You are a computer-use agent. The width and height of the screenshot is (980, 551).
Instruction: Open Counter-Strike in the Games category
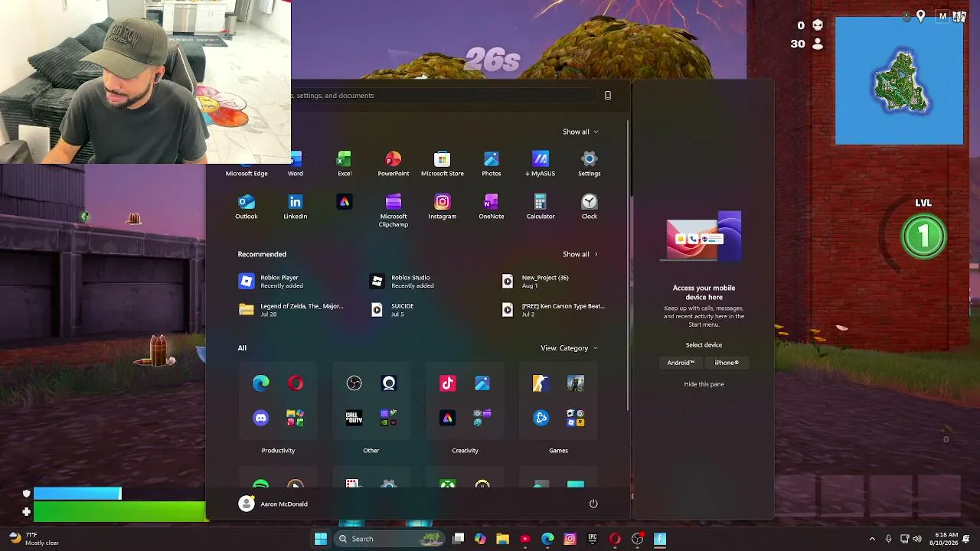(x=541, y=383)
